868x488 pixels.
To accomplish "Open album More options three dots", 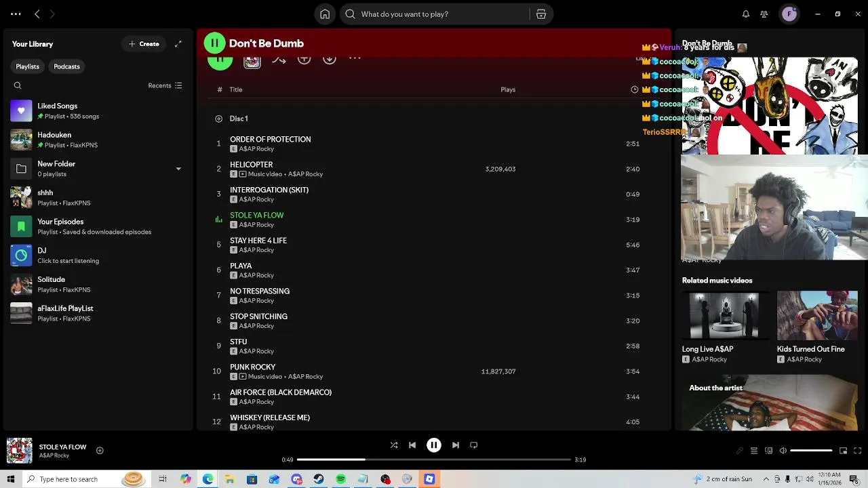I will point(355,59).
